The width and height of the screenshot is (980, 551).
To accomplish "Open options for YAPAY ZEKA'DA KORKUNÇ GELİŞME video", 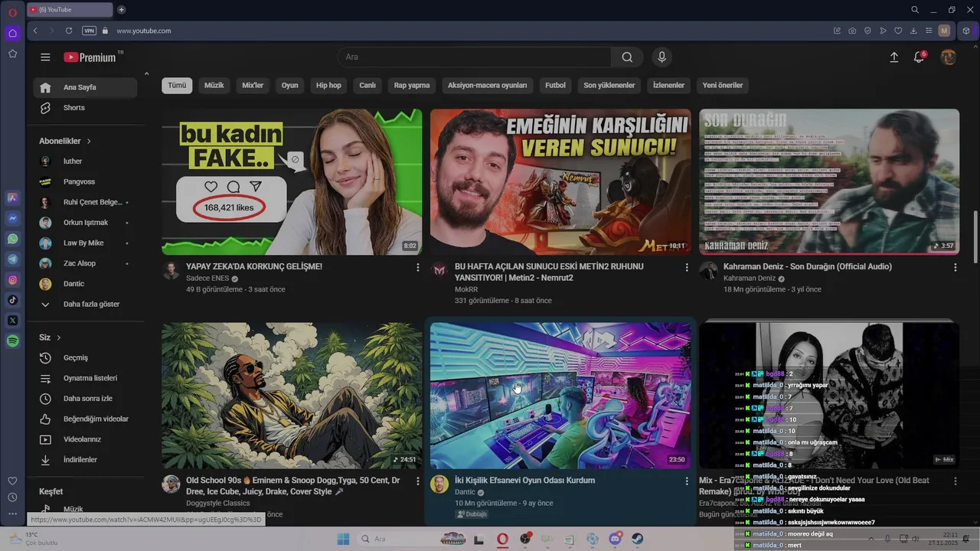I will [417, 267].
